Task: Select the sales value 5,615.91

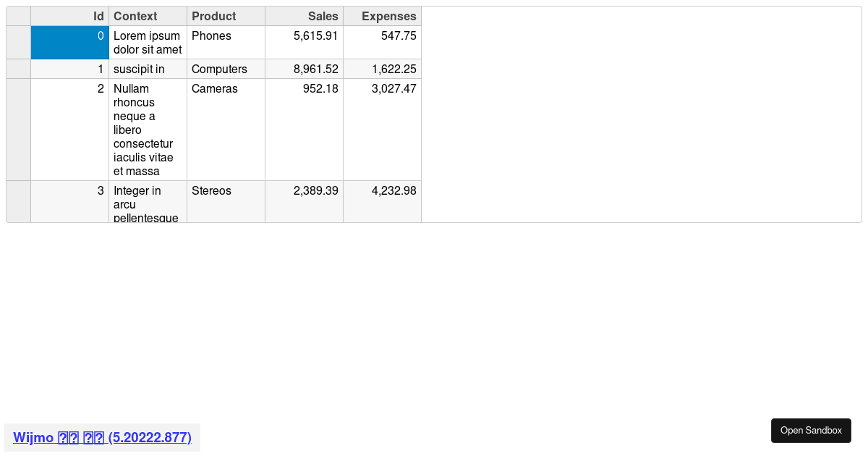Action: (x=304, y=43)
